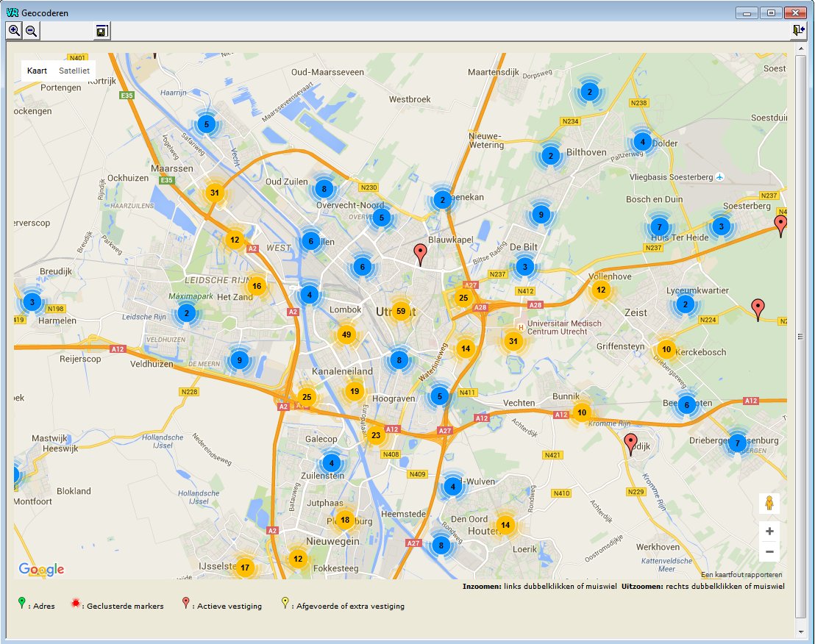
Task: Open the blue cluster of 5 near Hoograven
Action: 440,396
